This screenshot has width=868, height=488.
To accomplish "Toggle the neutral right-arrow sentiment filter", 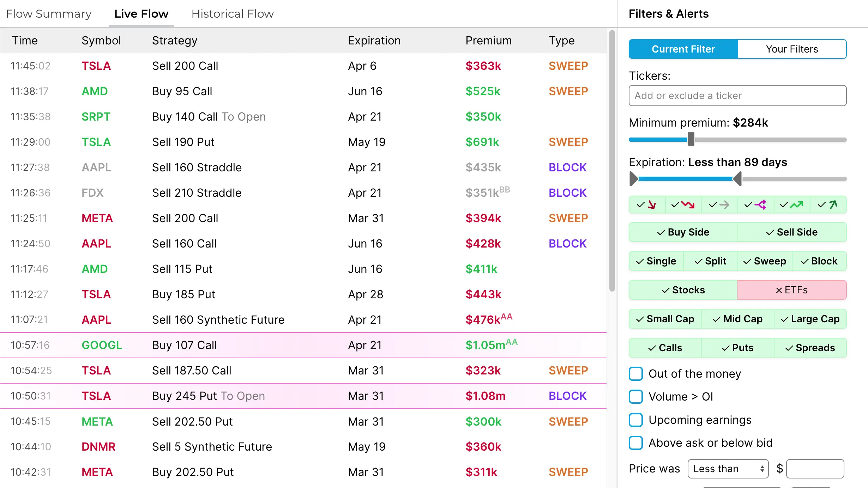I will tap(719, 205).
